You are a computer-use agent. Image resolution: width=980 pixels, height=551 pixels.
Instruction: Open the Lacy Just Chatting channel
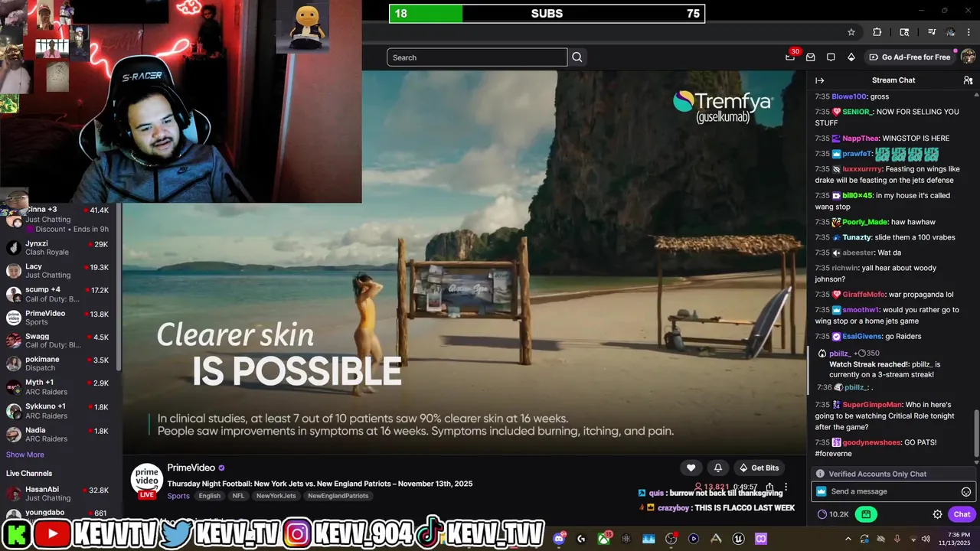click(58, 271)
